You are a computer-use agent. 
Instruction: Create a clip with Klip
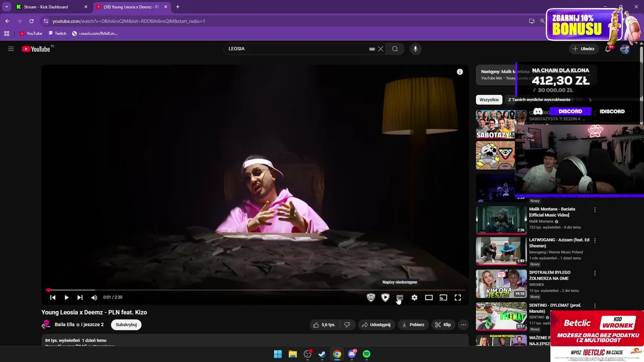[x=443, y=325]
